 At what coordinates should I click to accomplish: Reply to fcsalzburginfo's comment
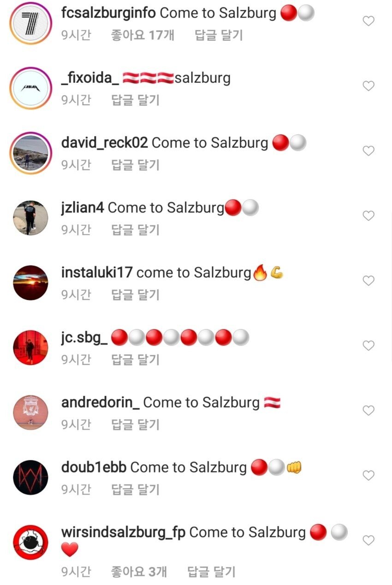(219, 35)
